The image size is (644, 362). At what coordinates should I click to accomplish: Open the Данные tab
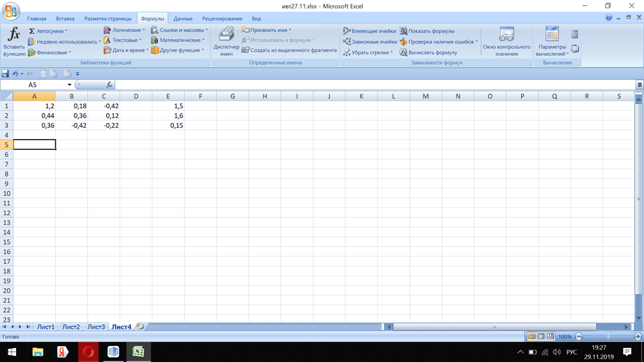(183, 19)
